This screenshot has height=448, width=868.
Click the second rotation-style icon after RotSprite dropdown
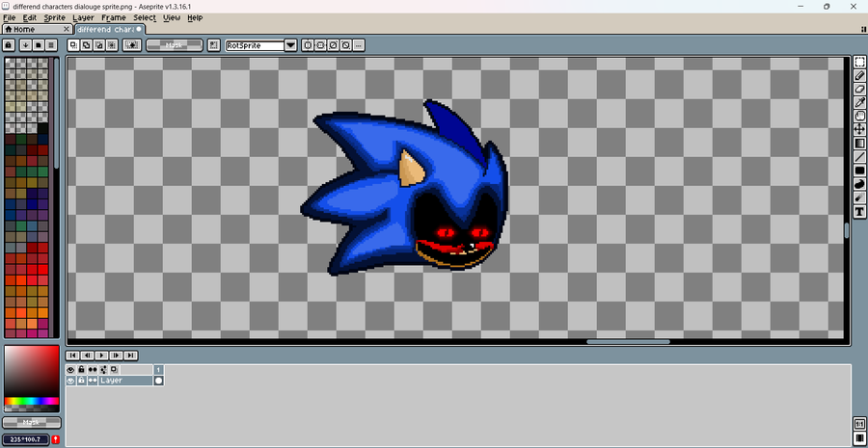320,45
